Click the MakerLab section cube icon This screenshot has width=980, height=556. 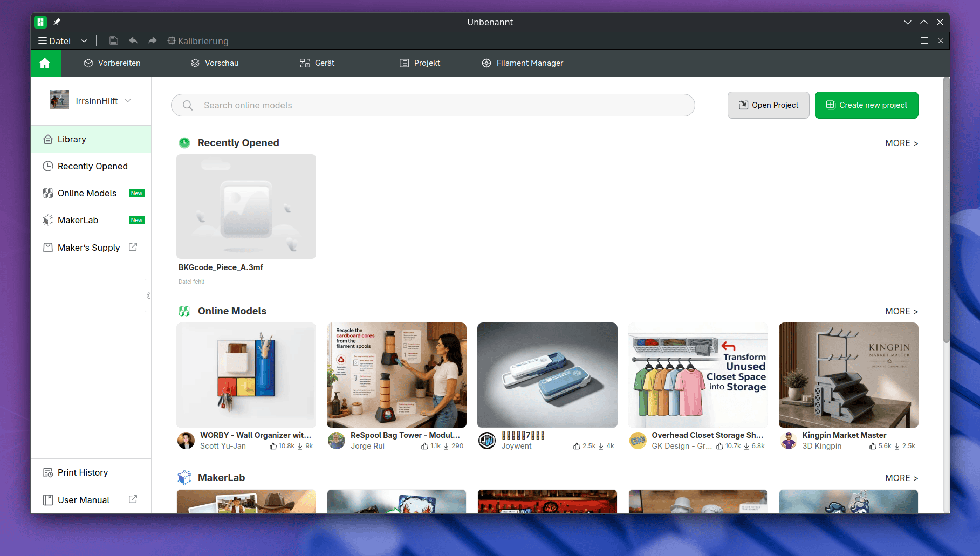184,478
